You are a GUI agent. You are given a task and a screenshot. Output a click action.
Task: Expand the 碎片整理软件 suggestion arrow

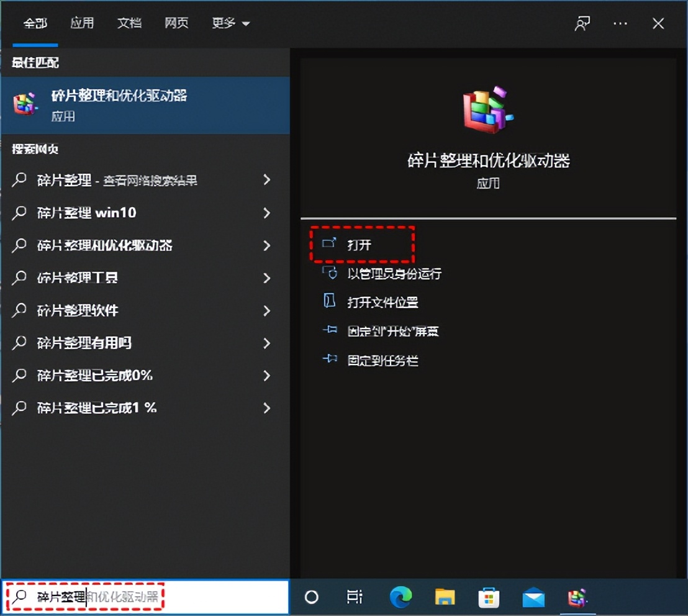pyautogui.click(x=267, y=310)
